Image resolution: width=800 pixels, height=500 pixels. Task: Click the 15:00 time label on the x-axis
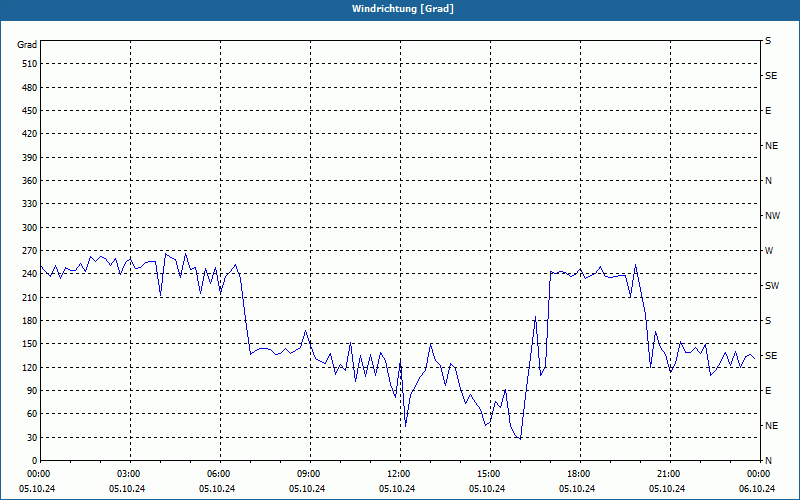(x=490, y=473)
